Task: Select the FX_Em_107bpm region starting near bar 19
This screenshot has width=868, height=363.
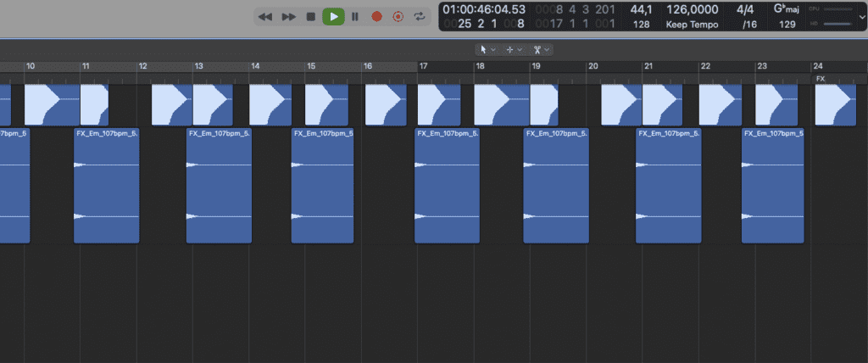Action: 556,186
